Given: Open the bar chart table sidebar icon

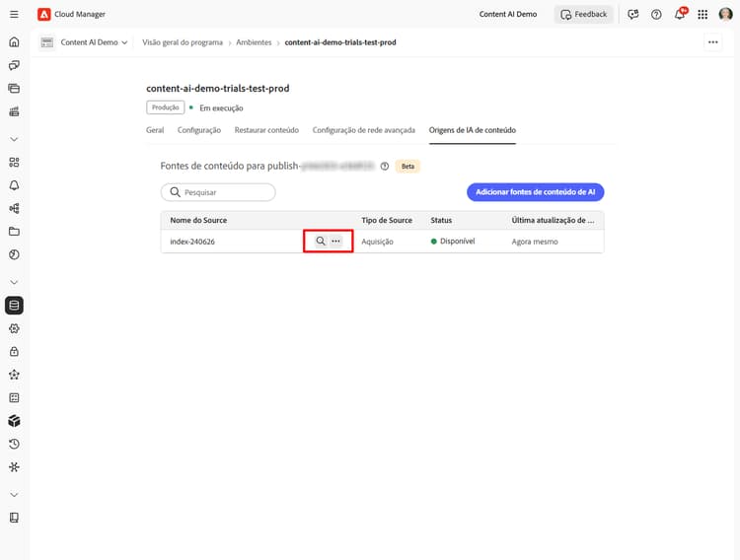Looking at the screenshot, I should (14, 111).
